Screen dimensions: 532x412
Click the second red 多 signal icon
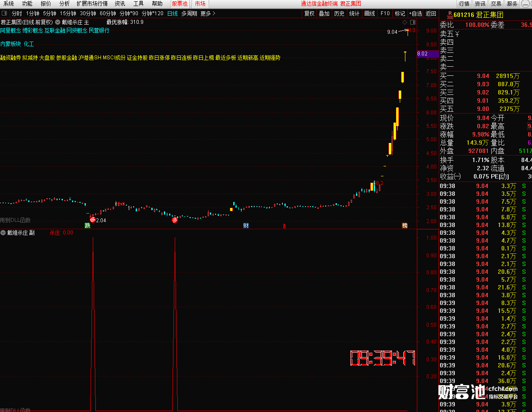point(175,220)
